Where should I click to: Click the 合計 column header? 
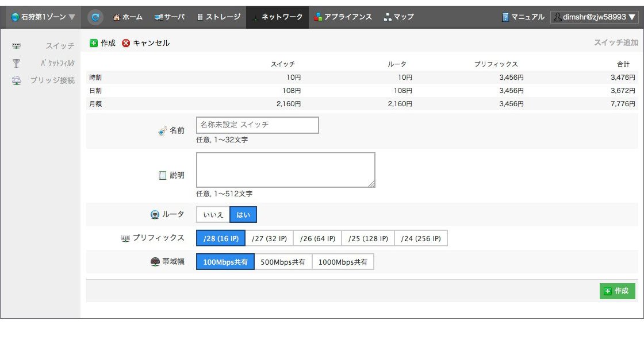pos(623,64)
